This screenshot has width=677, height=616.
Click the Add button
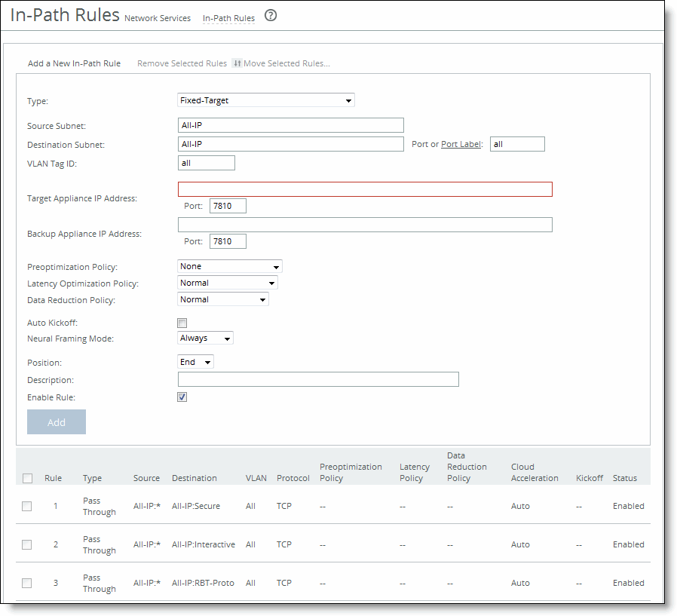click(57, 421)
